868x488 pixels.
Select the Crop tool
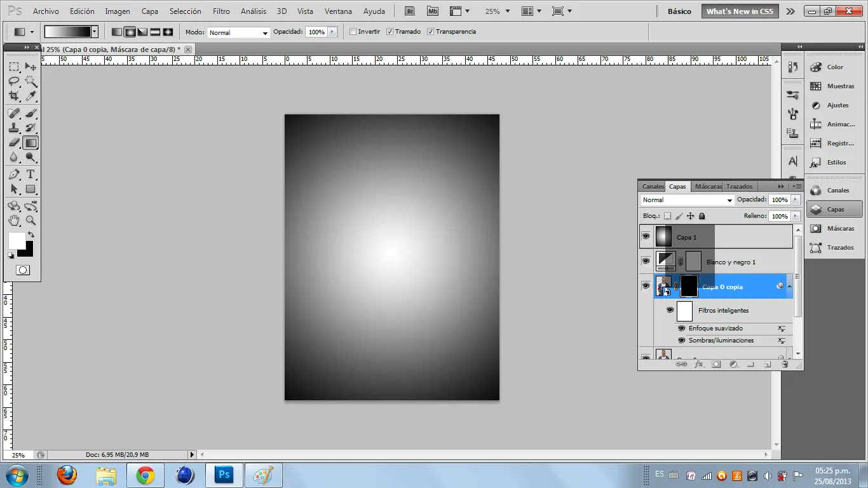pos(14,96)
